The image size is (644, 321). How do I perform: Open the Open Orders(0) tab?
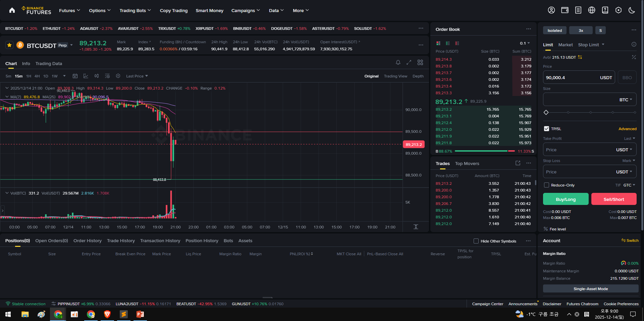[x=52, y=241]
